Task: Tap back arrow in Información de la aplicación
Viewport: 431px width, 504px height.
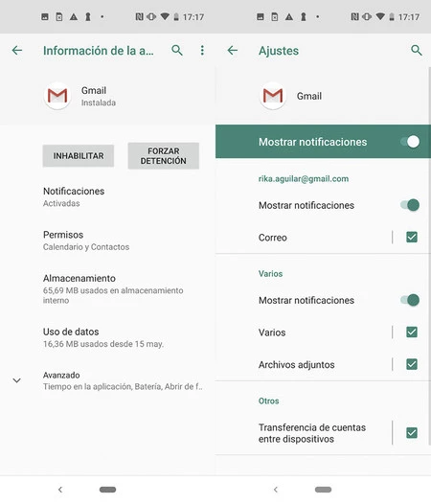Action: (x=17, y=51)
